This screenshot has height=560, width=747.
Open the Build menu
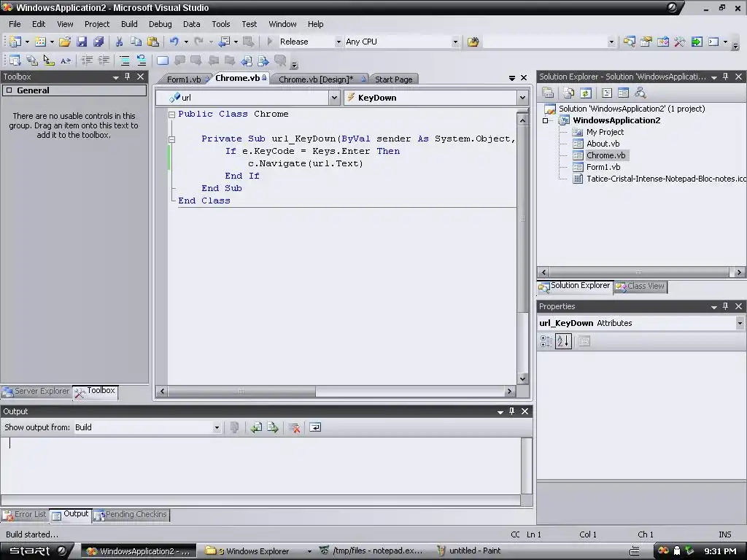pyautogui.click(x=129, y=24)
